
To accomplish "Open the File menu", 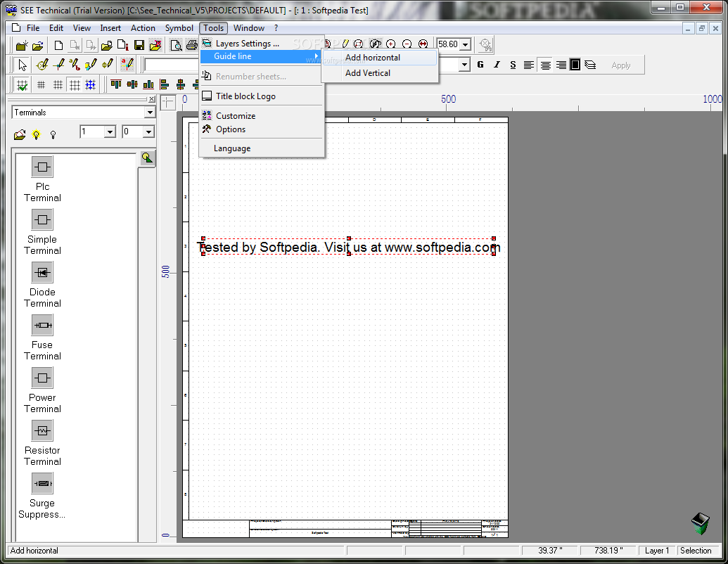I will 32,28.
